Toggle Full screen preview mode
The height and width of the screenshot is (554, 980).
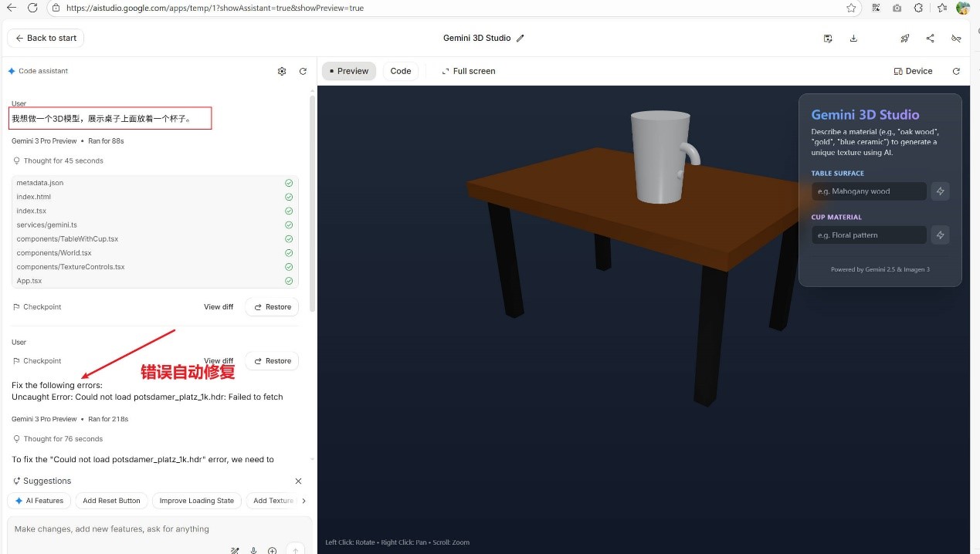(468, 71)
